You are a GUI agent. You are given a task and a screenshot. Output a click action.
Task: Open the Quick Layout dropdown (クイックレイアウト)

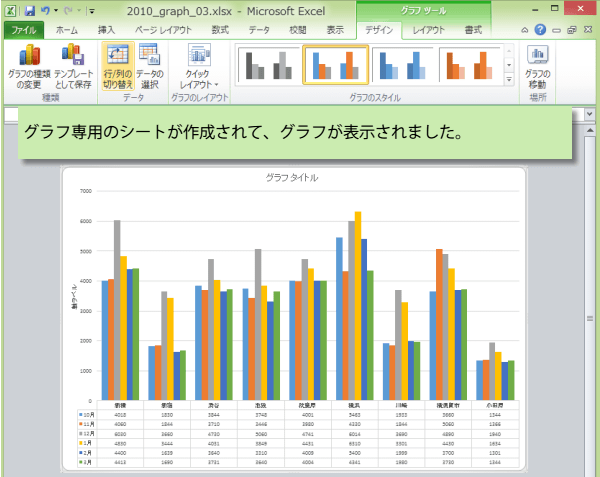(199, 68)
